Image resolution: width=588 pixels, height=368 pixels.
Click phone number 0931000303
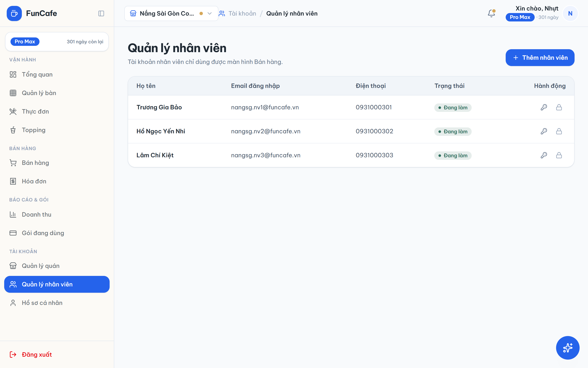[x=374, y=155]
